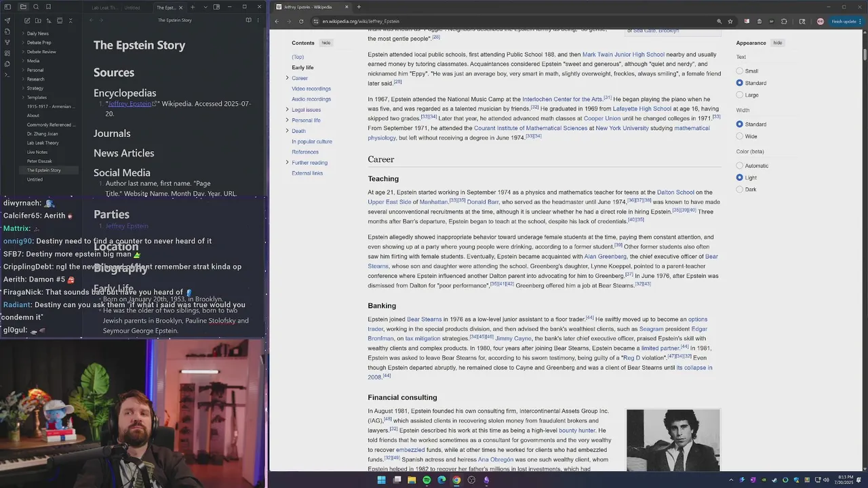
Task: Open Obsidian note's more options menu
Action: tap(259, 20)
